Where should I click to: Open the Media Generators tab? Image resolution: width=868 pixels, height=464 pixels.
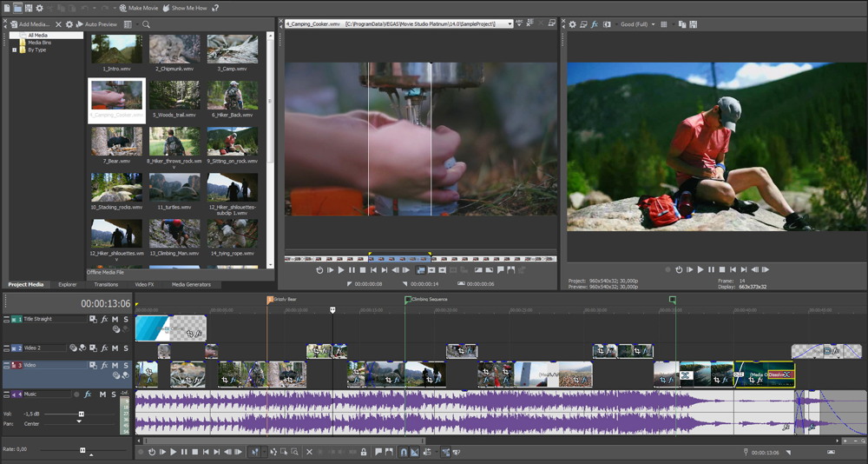click(190, 284)
